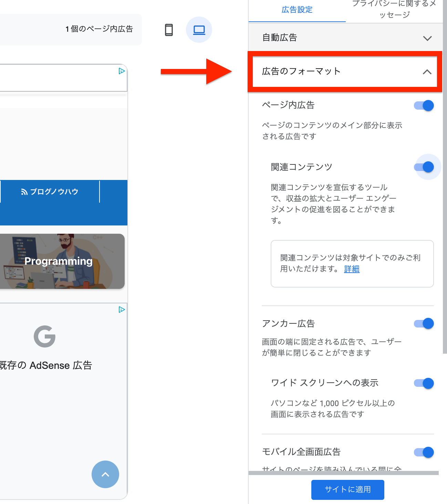Toggle the ページ内広告 switch
Image resolution: width=447 pixels, height=504 pixels.
[424, 105]
